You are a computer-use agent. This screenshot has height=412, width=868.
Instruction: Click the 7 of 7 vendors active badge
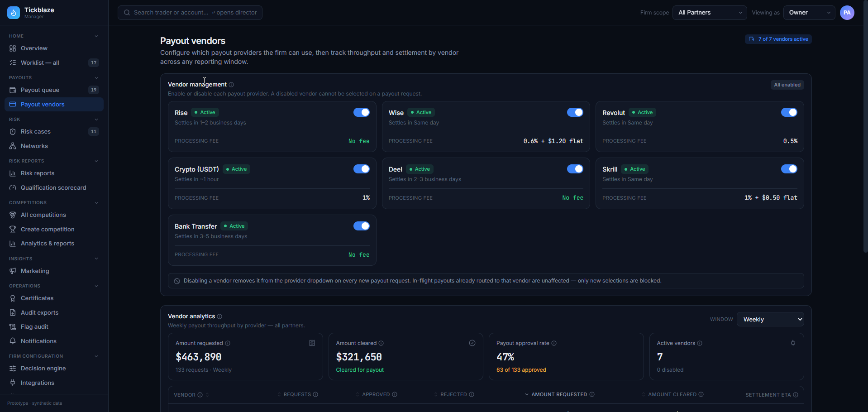click(x=778, y=39)
